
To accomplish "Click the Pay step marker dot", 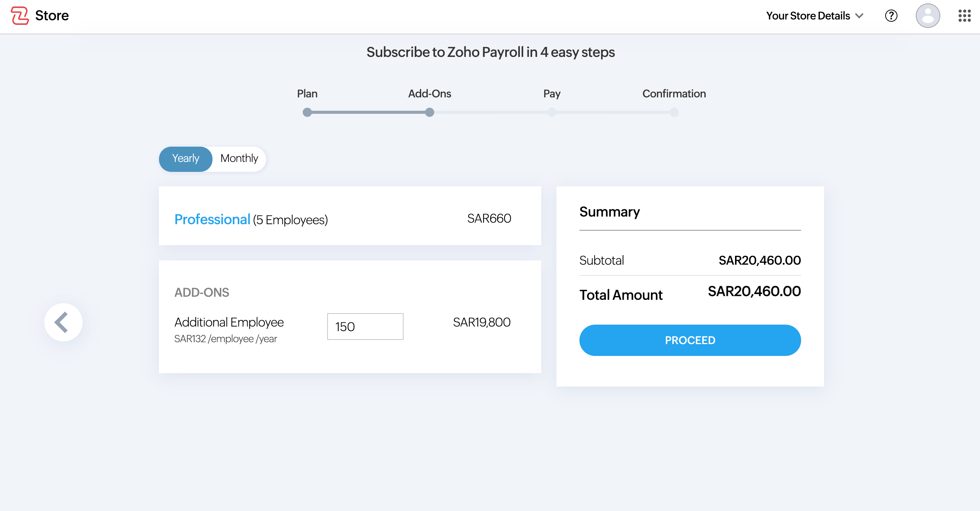I will 552,112.
